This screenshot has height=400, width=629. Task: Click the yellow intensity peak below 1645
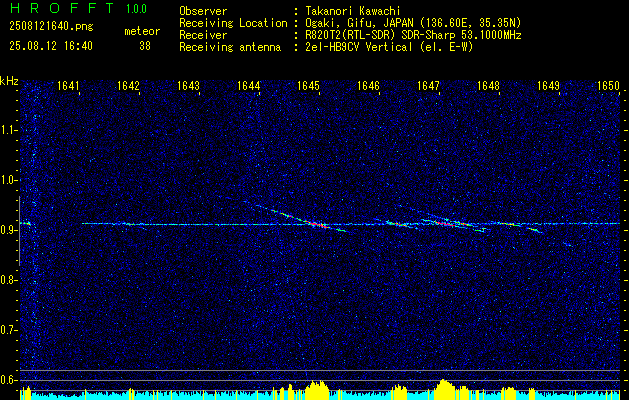[317, 388]
